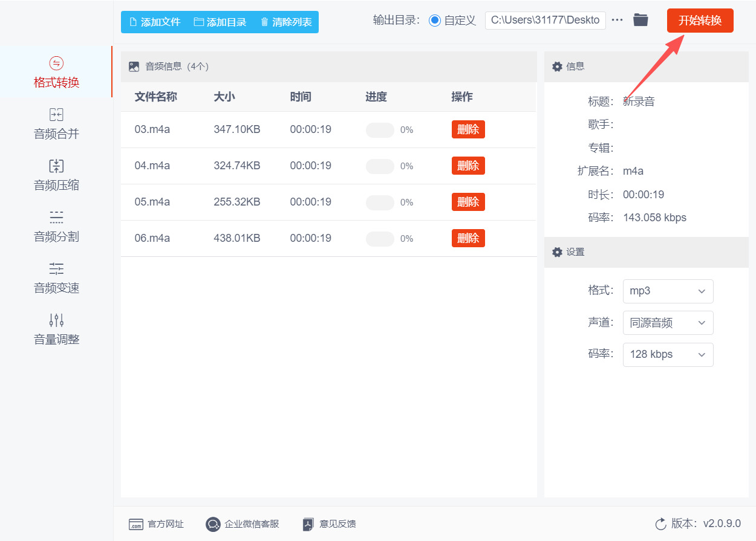Click the 音频信息 header image icon
The height and width of the screenshot is (541, 756).
pos(134,66)
